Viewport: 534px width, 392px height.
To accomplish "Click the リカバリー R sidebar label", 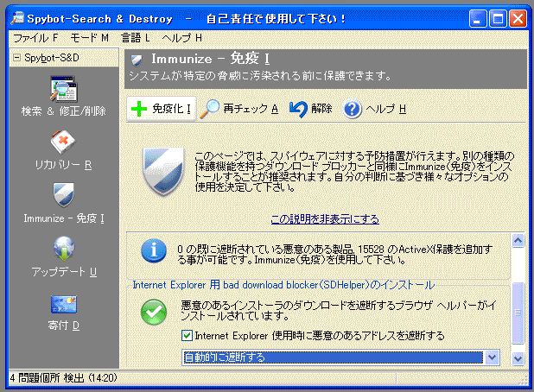I will (x=63, y=165).
